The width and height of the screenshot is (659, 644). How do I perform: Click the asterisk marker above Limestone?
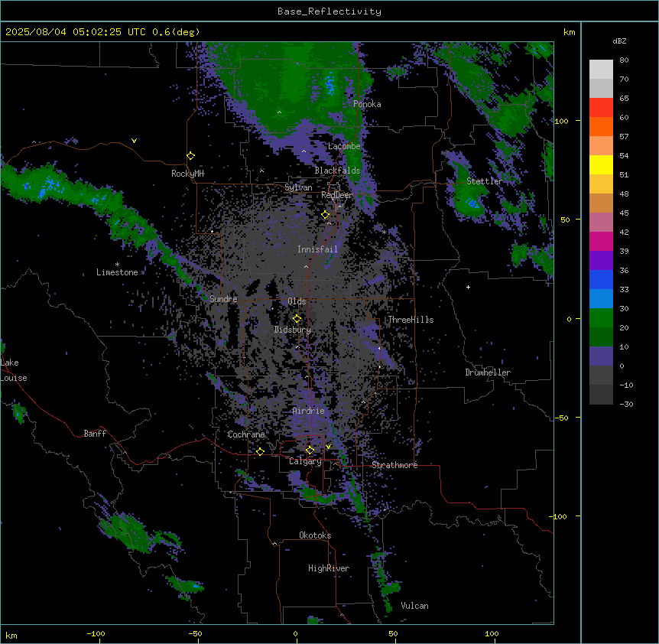pos(117,265)
